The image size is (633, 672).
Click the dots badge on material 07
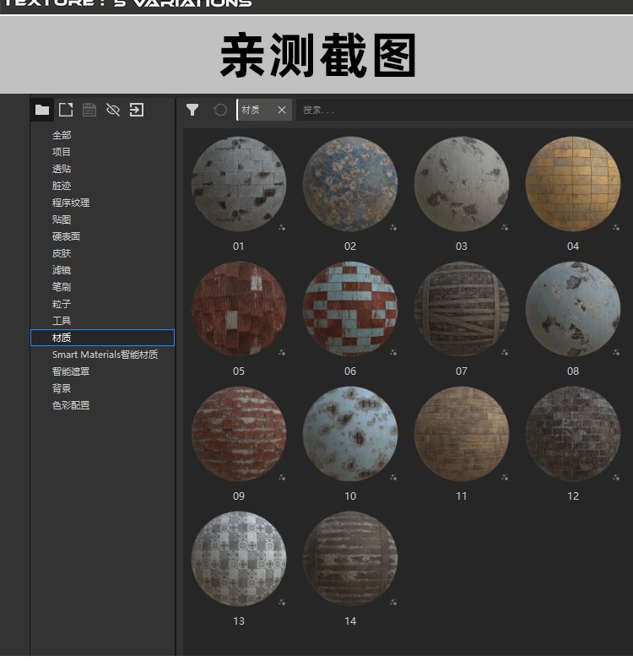(x=505, y=352)
